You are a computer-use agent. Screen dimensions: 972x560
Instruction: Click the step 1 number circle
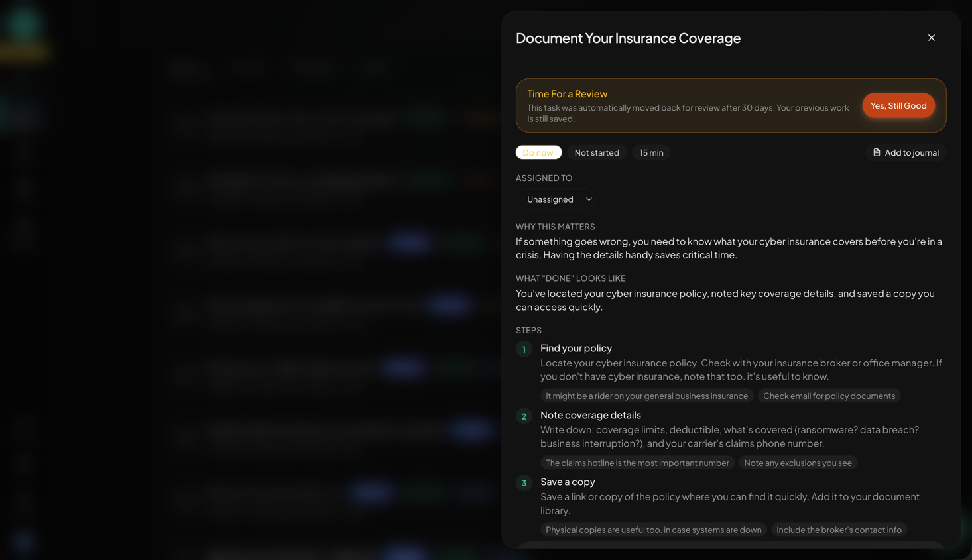pyautogui.click(x=524, y=349)
